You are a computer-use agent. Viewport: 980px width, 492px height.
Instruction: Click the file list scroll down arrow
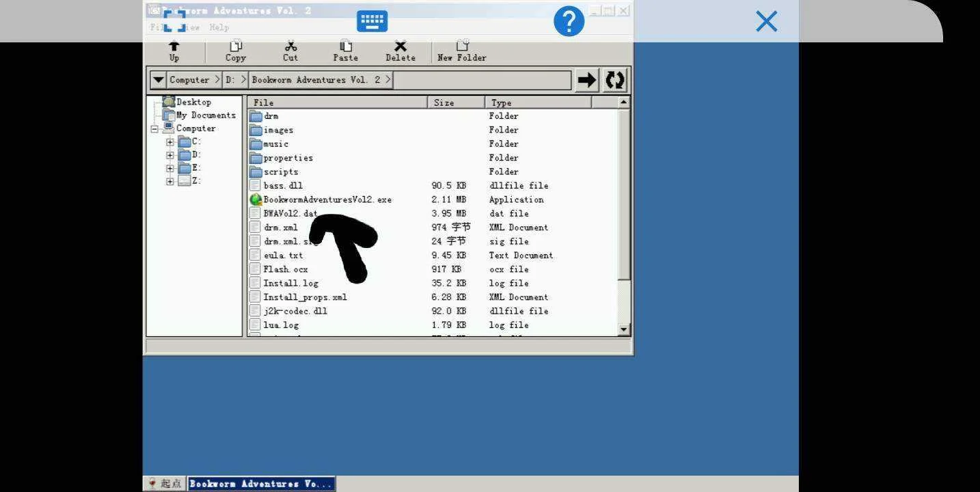pos(623,329)
